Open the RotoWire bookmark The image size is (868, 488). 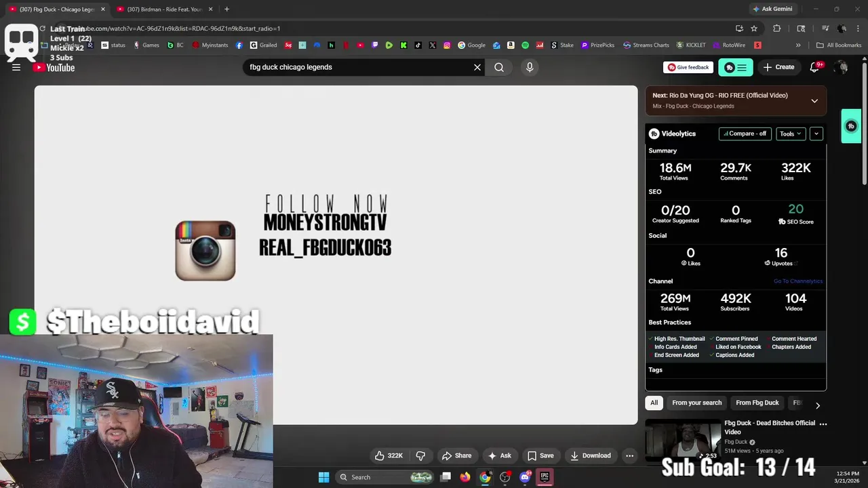coord(729,45)
